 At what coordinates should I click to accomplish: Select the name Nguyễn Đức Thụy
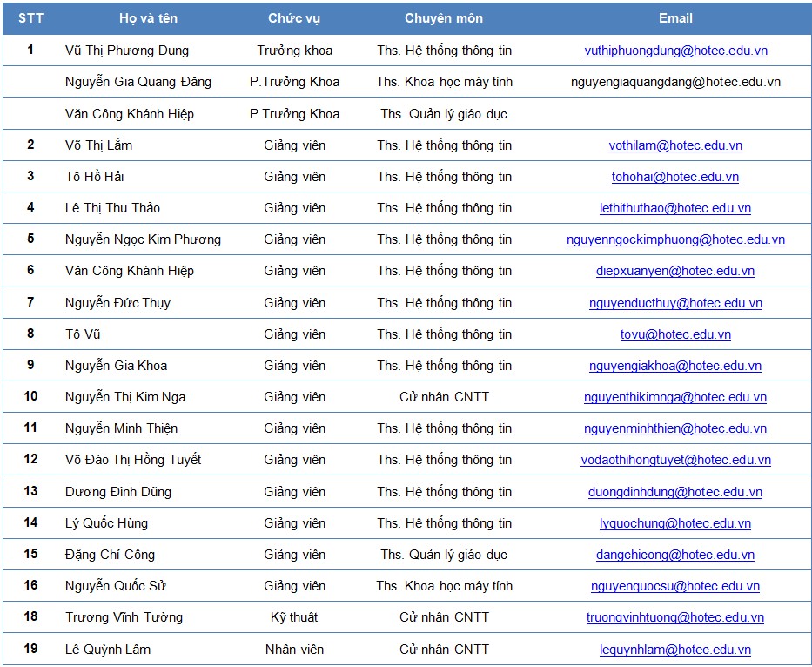tap(117, 303)
